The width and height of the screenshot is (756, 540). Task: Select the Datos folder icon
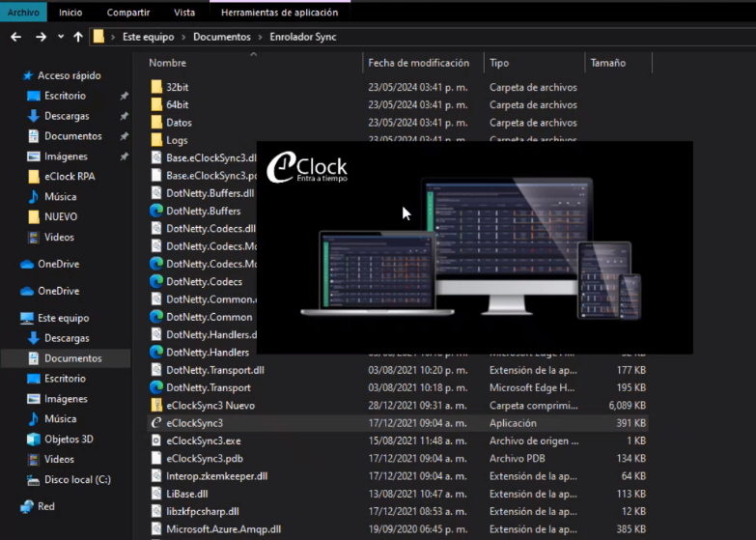(156, 123)
